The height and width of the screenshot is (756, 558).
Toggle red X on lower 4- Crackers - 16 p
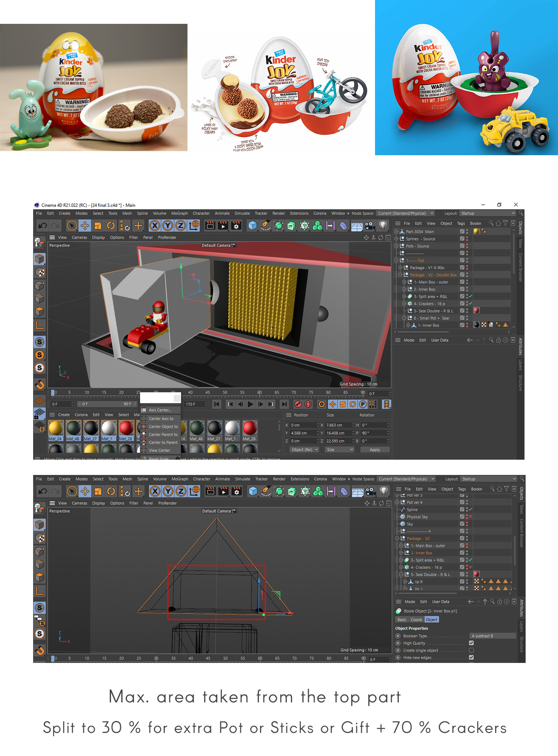tap(471, 567)
